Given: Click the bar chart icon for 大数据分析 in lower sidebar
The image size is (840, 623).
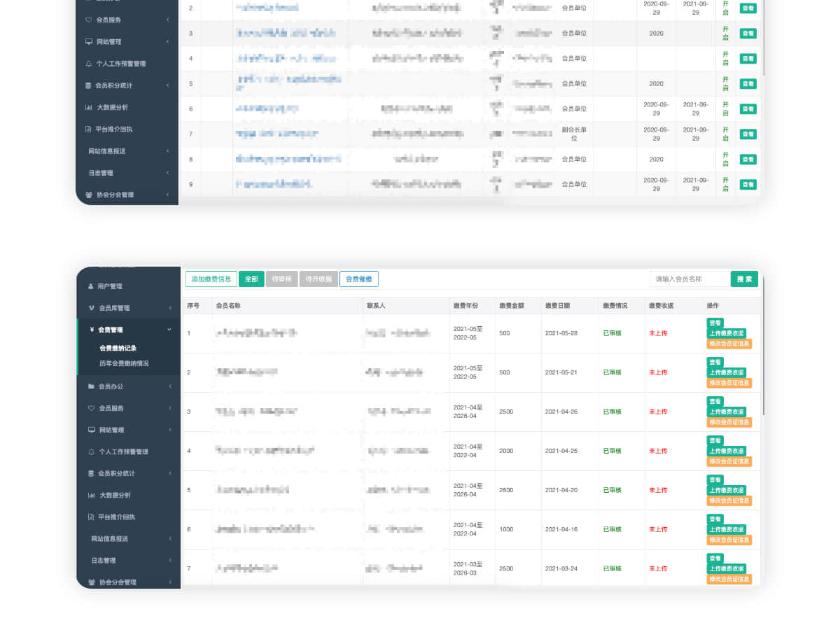Looking at the screenshot, I should click(x=91, y=495).
